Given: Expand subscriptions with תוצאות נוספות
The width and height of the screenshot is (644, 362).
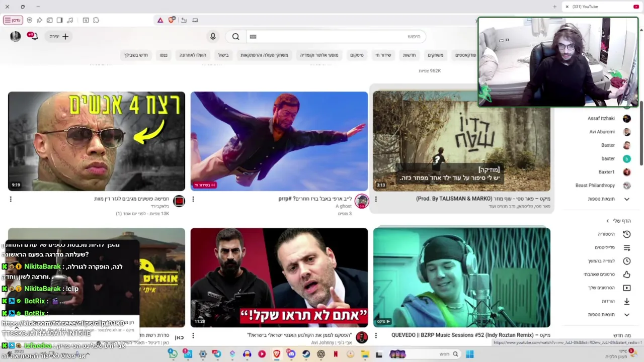Looking at the screenshot, I should (609, 199).
